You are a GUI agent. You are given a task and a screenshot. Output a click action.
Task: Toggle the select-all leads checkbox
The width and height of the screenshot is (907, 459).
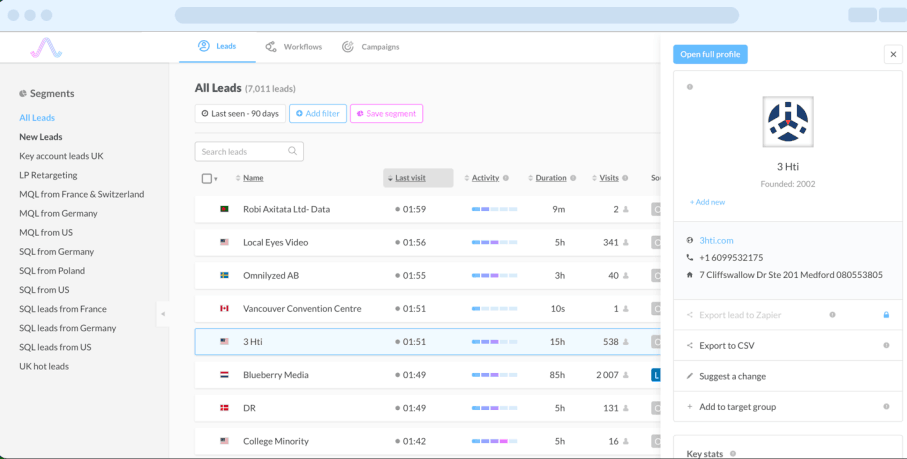click(x=207, y=179)
